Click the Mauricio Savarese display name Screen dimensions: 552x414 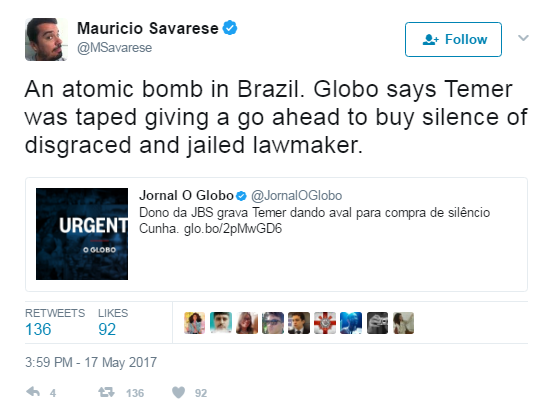[148, 28]
